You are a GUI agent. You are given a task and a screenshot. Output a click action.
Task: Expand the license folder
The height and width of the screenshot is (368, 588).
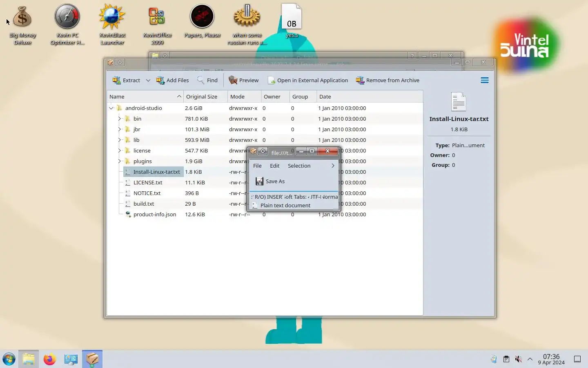[x=119, y=150]
